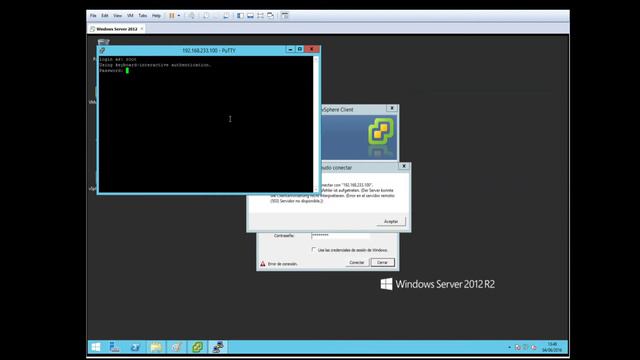Click the Send Ctrl+Alt+Del toolbar icon
640x360 pixels.
tap(191, 16)
